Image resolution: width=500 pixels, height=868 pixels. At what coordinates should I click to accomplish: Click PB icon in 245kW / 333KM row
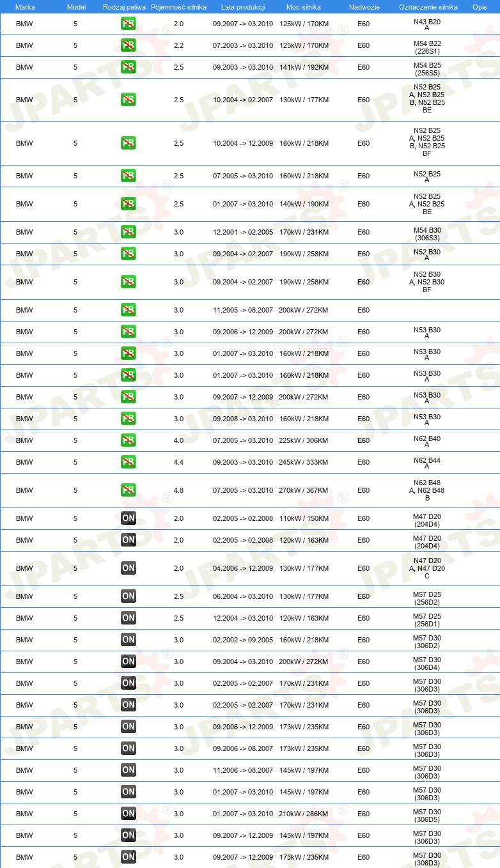(129, 462)
